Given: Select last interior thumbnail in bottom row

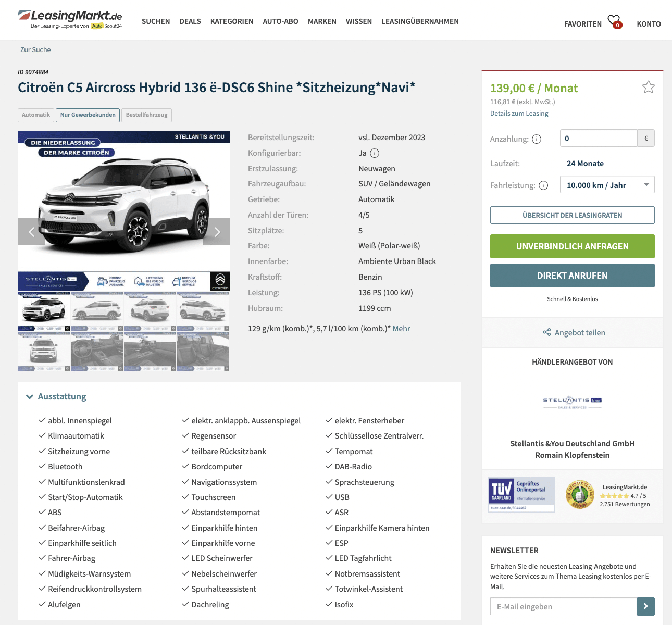Looking at the screenshot, I should [203, 352].
